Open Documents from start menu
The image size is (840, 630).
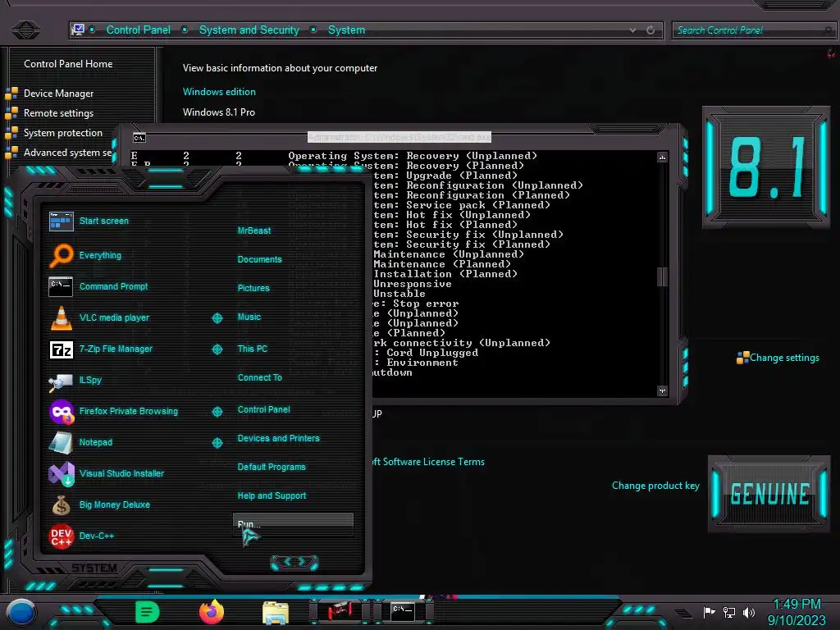click(x=259, y=259)
